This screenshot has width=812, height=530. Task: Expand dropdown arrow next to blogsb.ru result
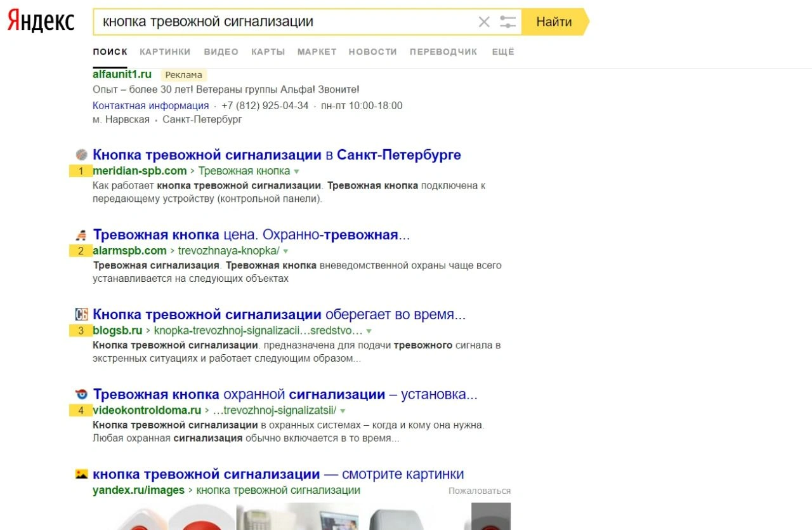[x=369, y=331]
